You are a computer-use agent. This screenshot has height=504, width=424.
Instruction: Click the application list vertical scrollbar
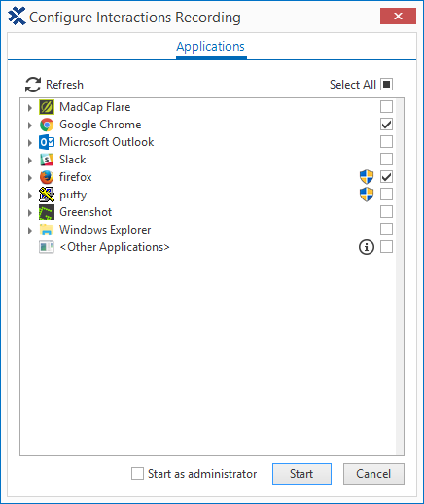400,276
